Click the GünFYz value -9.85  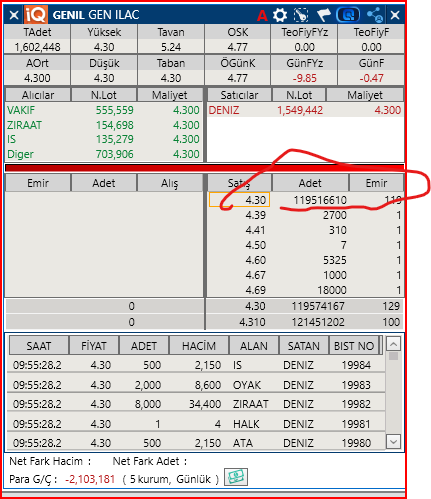coord(304,78)
